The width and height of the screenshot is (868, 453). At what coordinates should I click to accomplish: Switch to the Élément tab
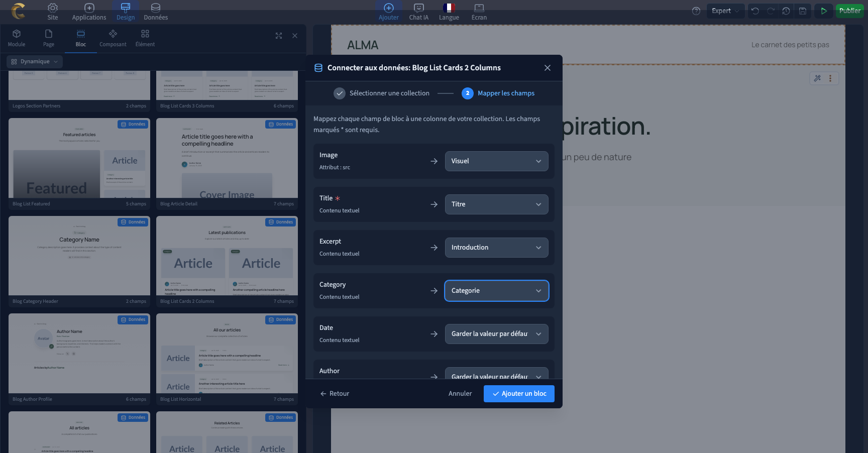[x=145, y=38]
